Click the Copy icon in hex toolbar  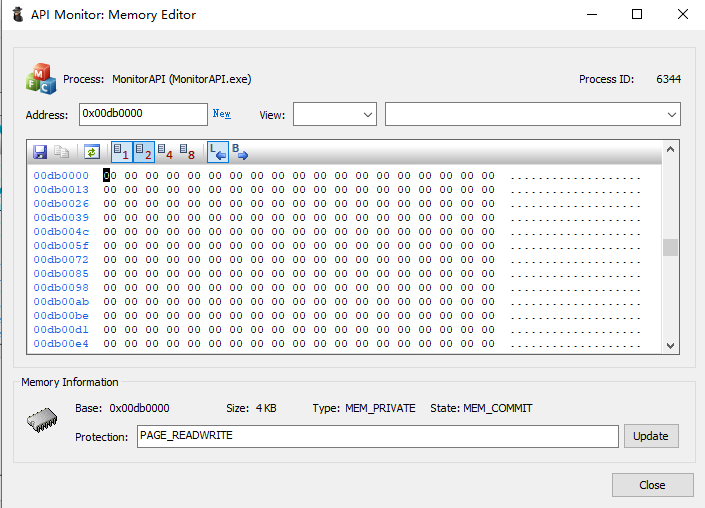62,152
